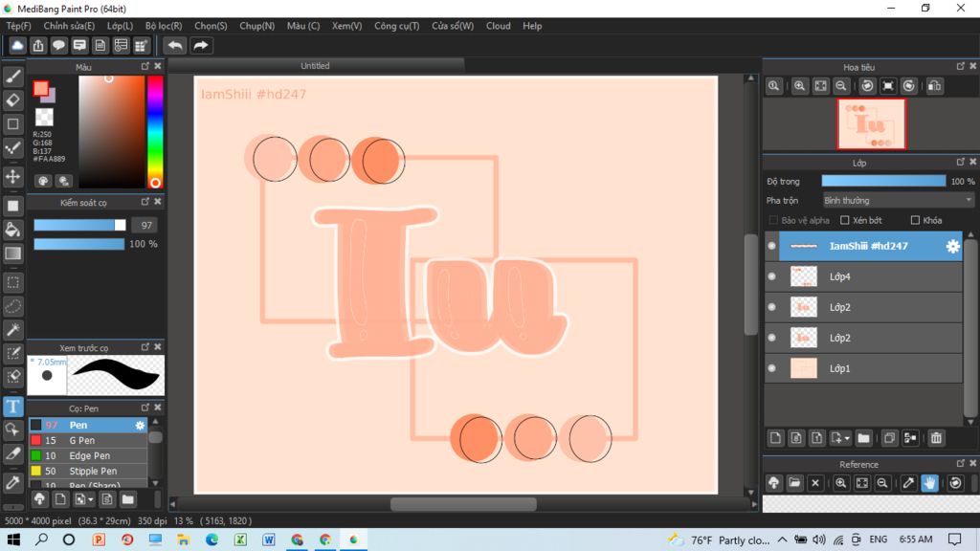Open the Bộ lọc(R) menu

coord(164,26)
